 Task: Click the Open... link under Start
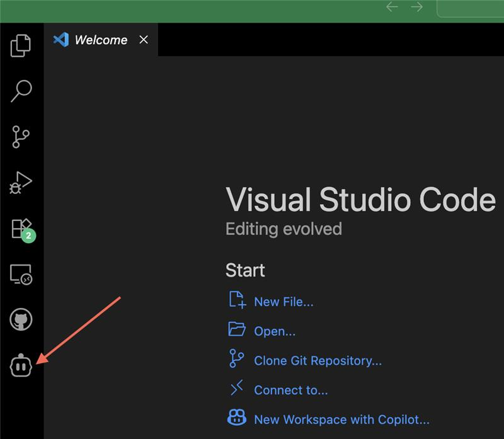click(x=275, y=331)
